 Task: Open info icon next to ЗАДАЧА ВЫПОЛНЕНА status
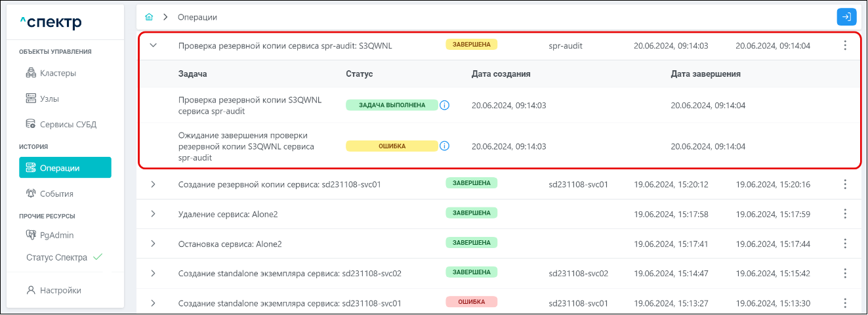click(444, 105)
